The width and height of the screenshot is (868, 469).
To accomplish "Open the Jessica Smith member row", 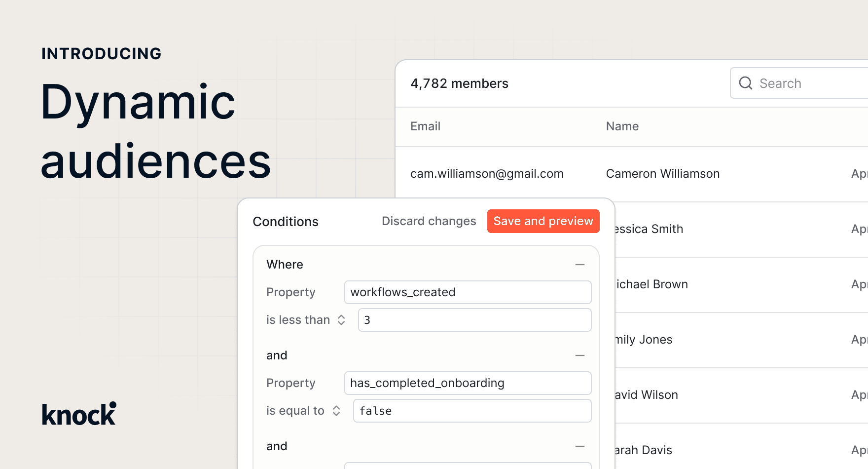I will click(649, 229).
